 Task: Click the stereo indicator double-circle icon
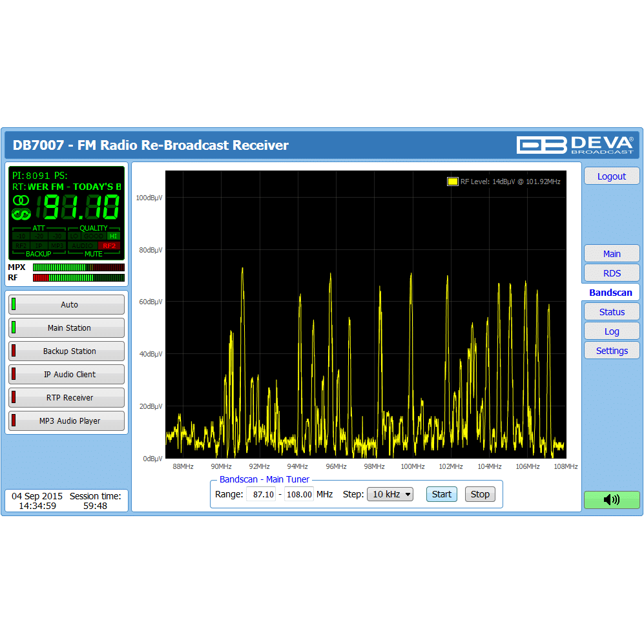21,200
